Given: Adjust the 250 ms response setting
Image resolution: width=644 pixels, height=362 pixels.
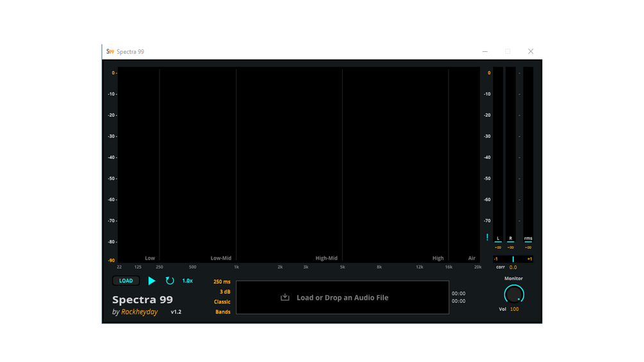Looking at the screenshot, I should point(222,282).
